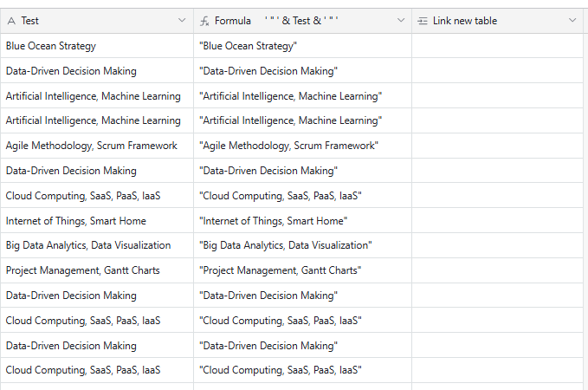Image resolution: width=588 pixels, height=390 pixels.
Task: Select the Test column header label
Action: pyautogui.click(x=29, y=21)
